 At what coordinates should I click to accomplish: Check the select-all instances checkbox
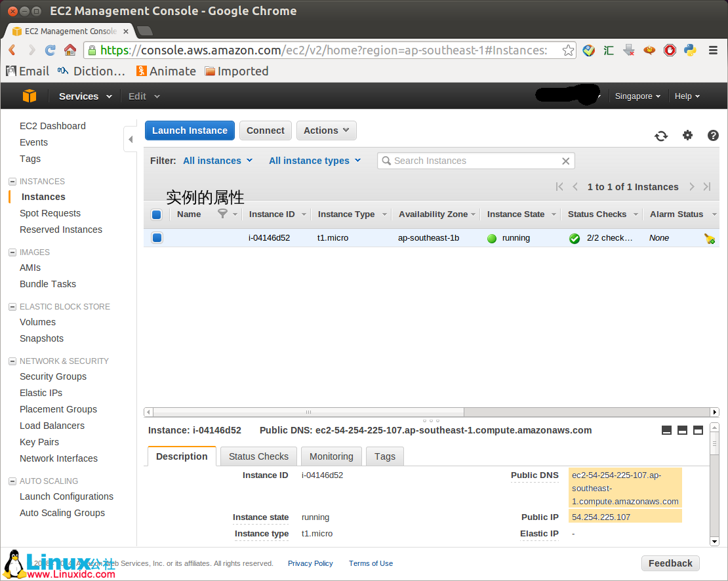[x=157, y=214]
